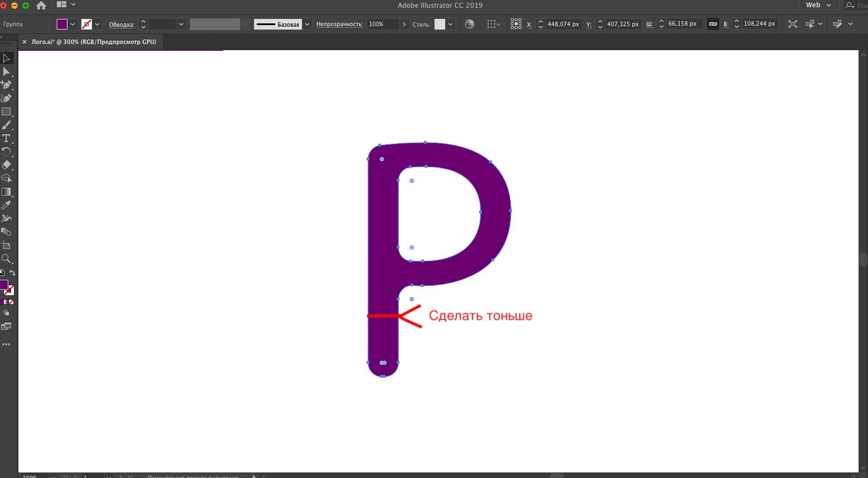
Task: Click the В height label
Action: point(726,25)
